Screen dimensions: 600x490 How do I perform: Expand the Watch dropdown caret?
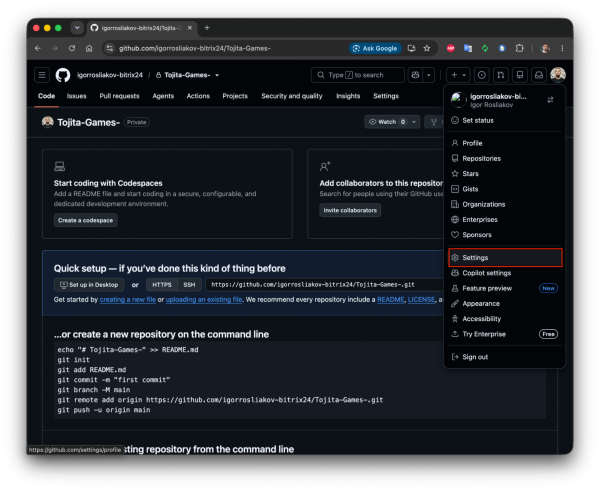click(x=414, y=122)
